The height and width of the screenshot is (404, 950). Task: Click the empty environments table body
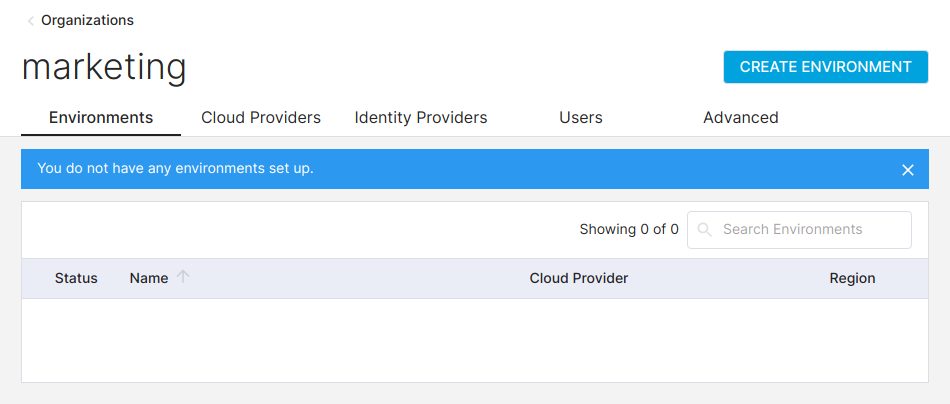tap(475, 340)
